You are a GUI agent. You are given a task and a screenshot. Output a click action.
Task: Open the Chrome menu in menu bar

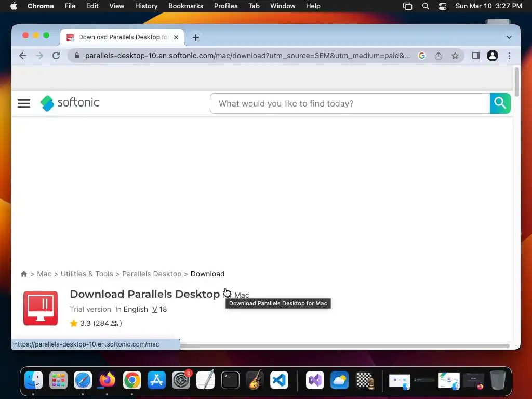coord(41,6)
